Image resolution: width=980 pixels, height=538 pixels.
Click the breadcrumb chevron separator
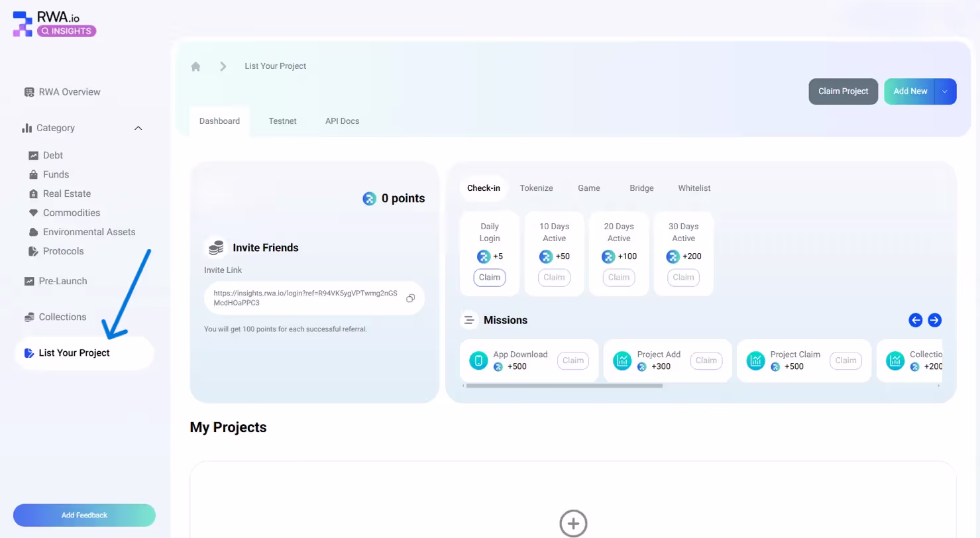pyautogui.click(x=223, y=66)
